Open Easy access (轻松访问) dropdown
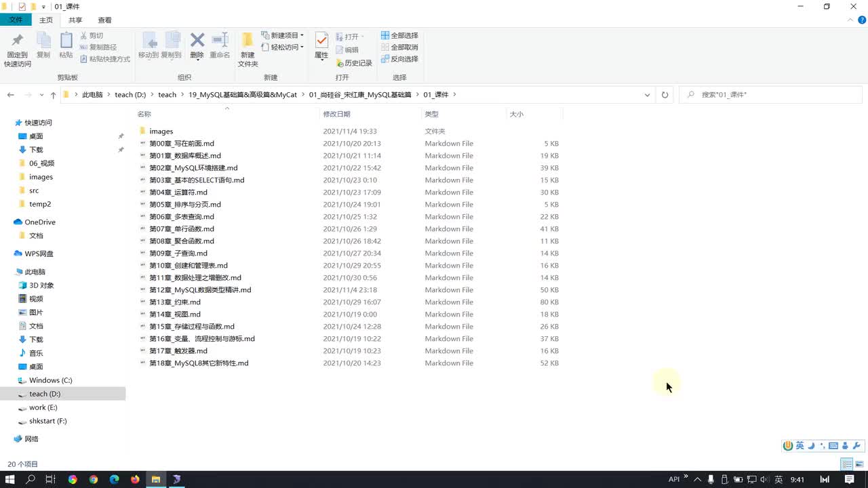This screenshot has width=868, height=488. click(x=283, y=47)
